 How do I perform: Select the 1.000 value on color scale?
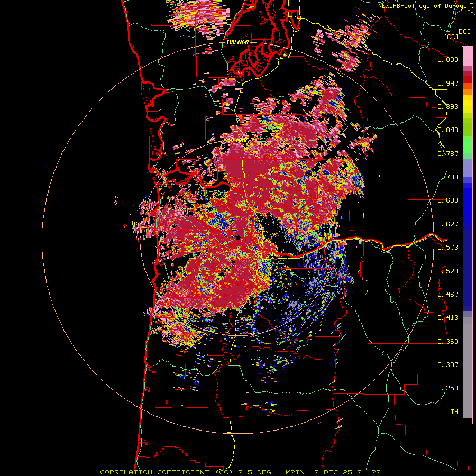448,59
